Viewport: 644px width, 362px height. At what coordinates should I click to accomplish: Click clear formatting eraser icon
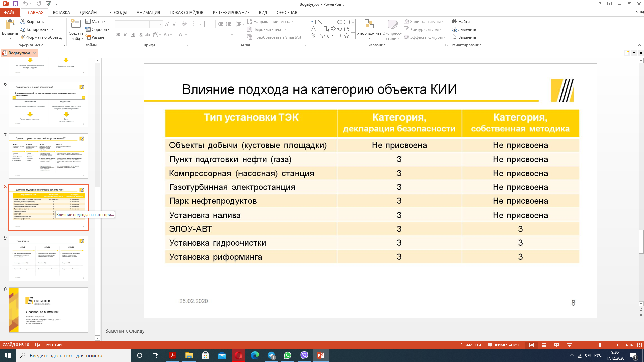click(184, 24)
